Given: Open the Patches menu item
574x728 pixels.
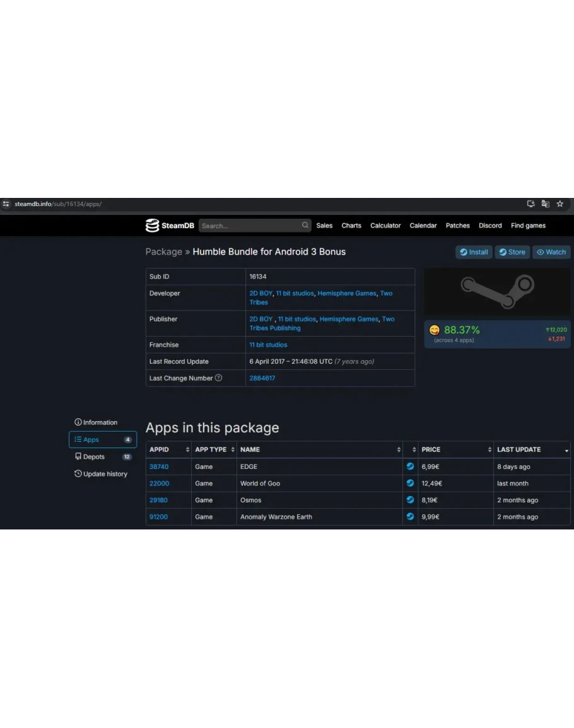Looking at the screenshot, I should click(458, 226).
